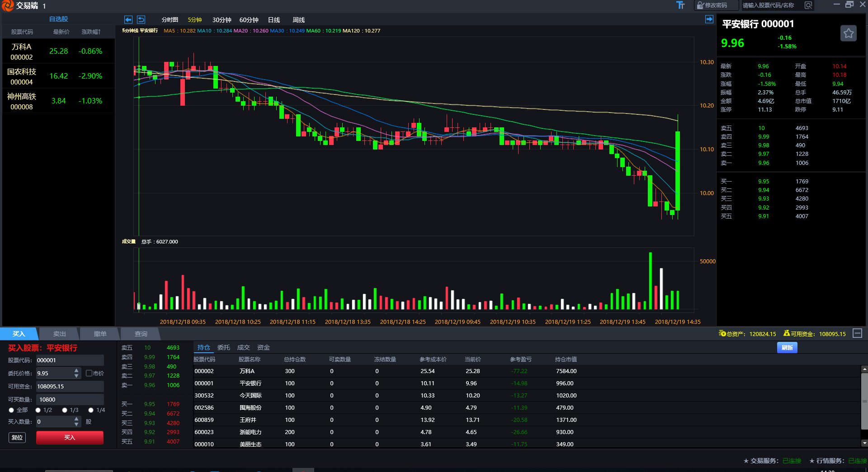Image resolution: width=868 pixels, height=472 pixels.
Task: Click the red 买入 submit button
Action: [x=70, y=437]
